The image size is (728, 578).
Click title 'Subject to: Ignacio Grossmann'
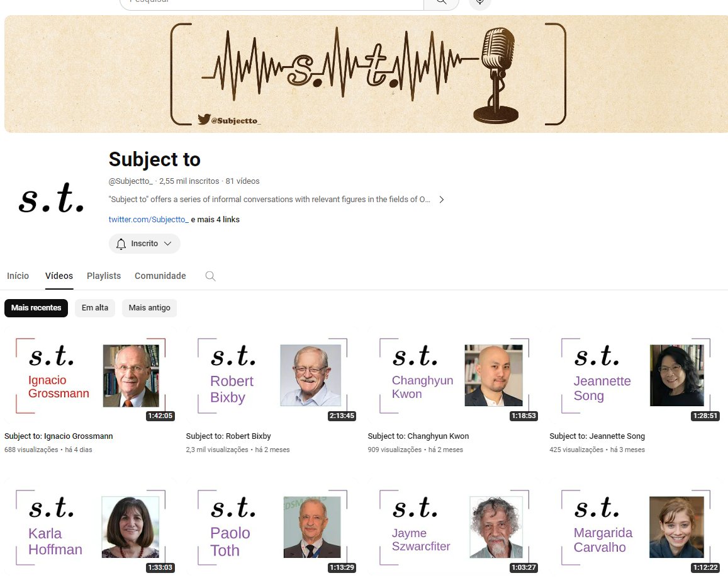(x=59, y=436)
